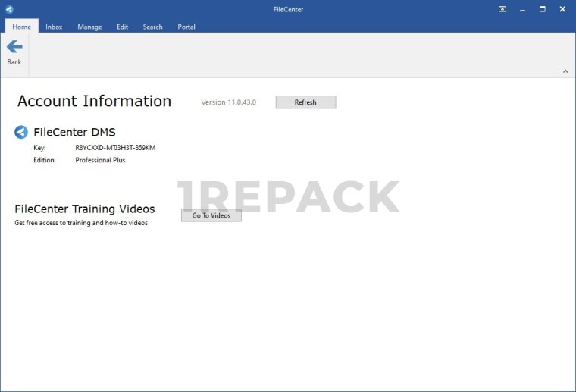
Task: Close the FileCenter window
Action: pos(562,9)
